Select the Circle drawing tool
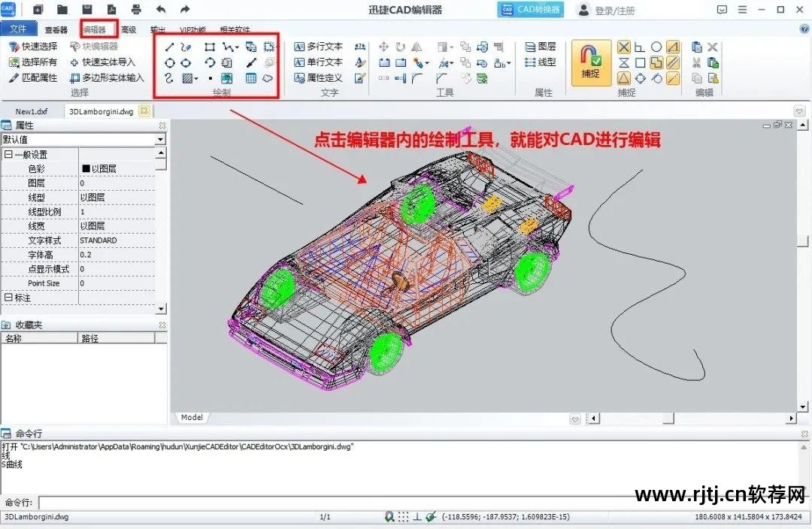This screenshot has width=812, height=529. 169,63
